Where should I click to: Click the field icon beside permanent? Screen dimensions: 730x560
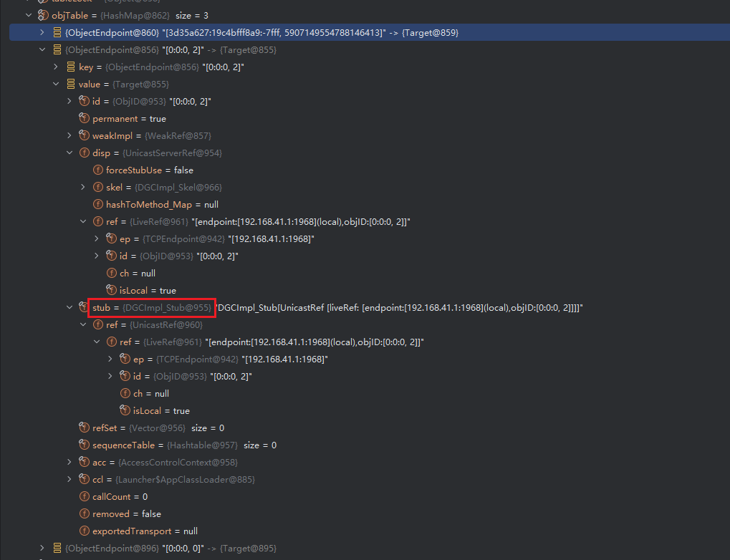click(84, 118)
